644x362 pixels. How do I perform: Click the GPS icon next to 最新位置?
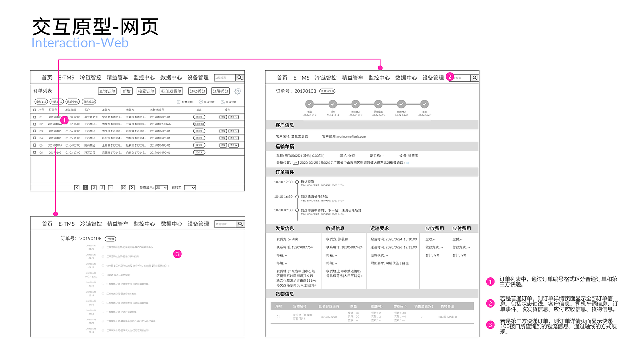point(296,163)
